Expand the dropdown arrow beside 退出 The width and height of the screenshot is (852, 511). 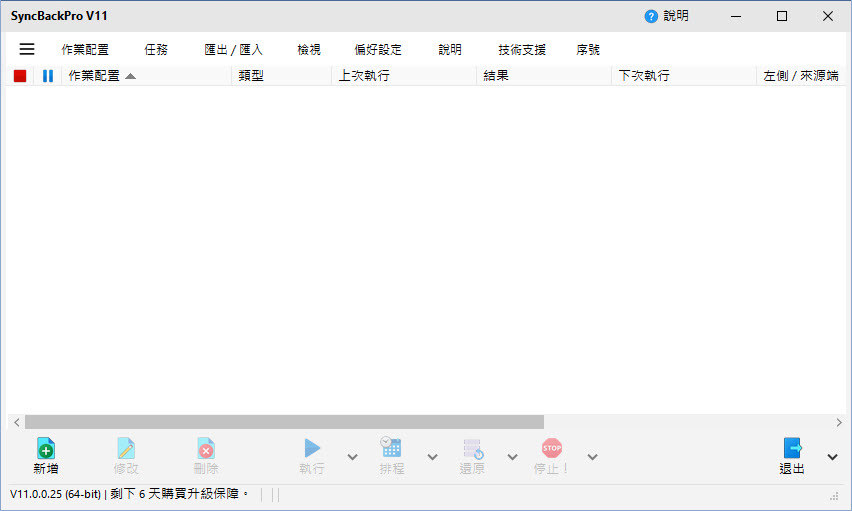pyautogui.click(x=832, y=457)
